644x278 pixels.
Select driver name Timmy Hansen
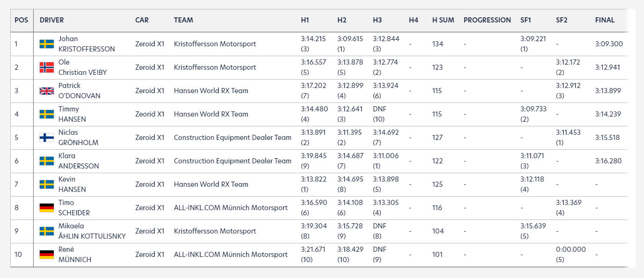coord(72,114)
